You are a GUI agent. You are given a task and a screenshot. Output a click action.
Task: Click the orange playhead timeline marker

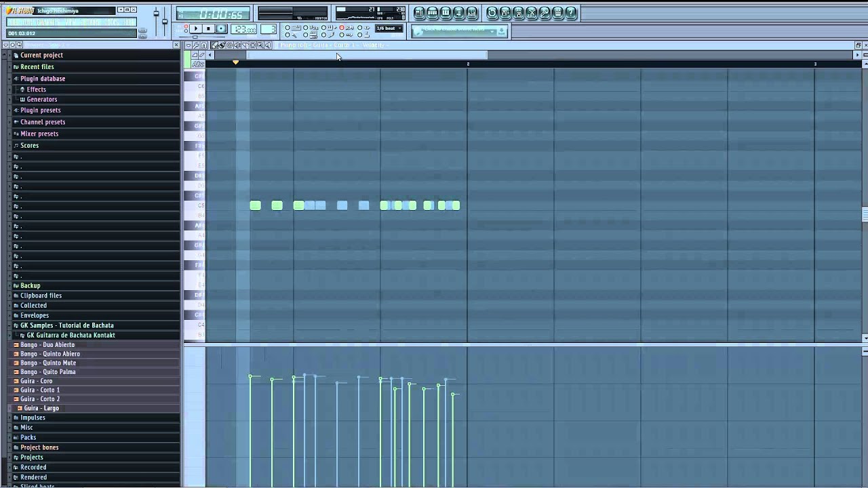(235, 63)
